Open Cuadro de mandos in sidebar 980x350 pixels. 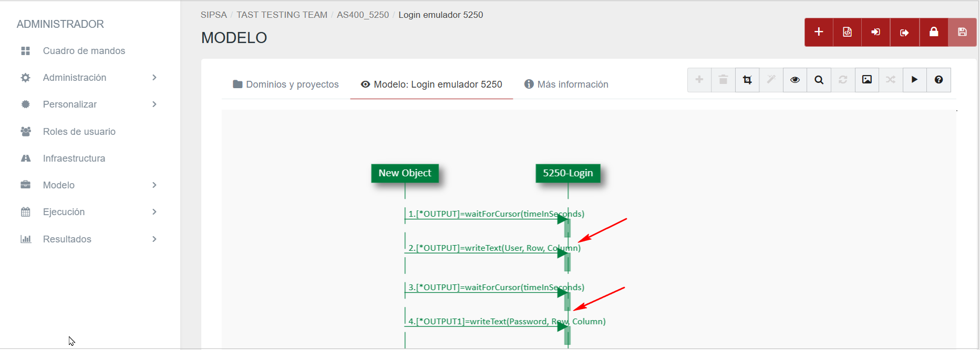click(x=84, y=51)
